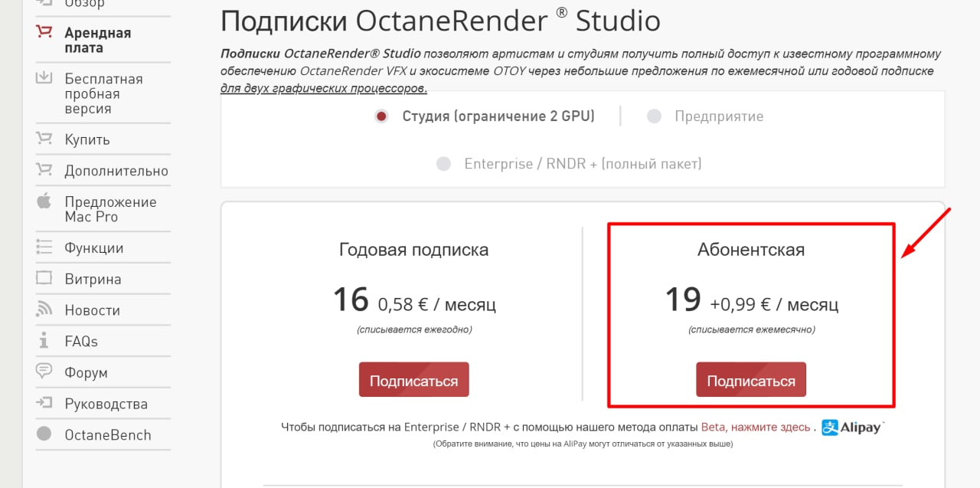Open the Арендная плата sidebar item

coord(97,40)
